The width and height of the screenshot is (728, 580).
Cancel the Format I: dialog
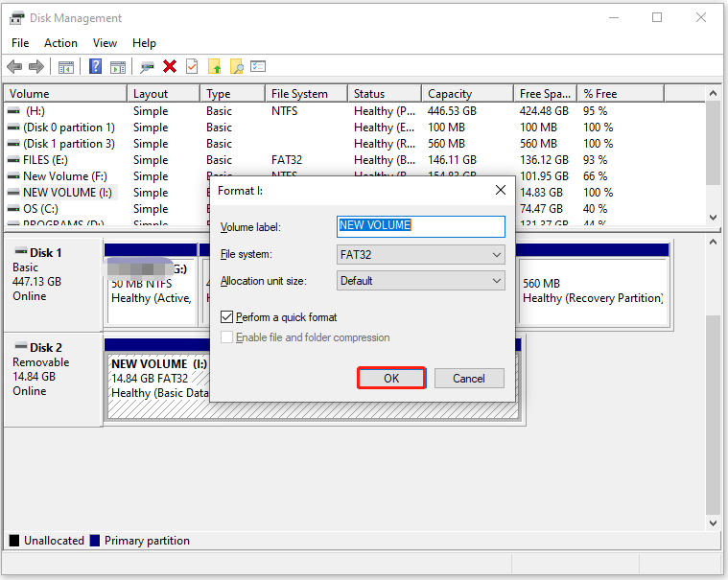[x=469, y=379]
